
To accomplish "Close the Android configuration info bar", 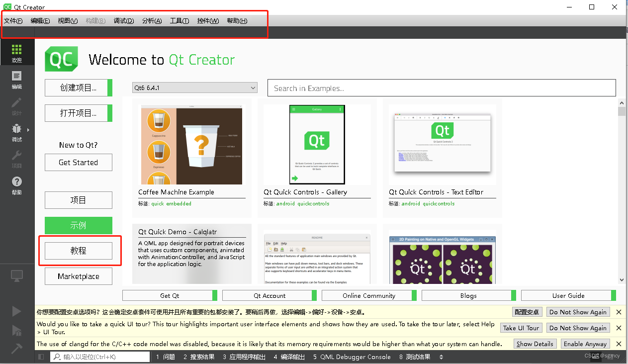I will [619, 312].
